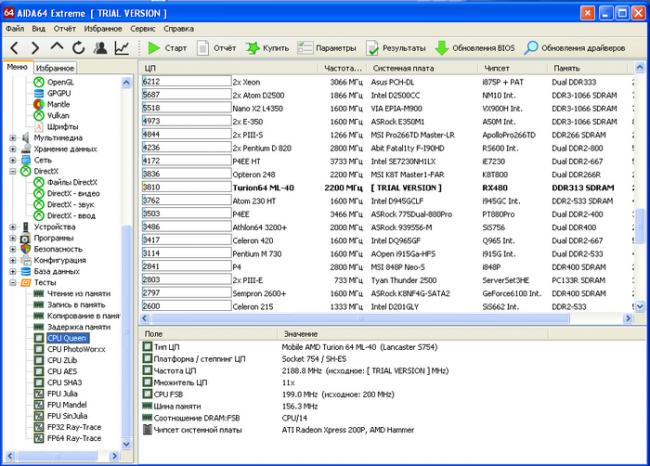Expand the Мультимедиа tree node
The image size is (650, 466).
[x=13, y=138]
